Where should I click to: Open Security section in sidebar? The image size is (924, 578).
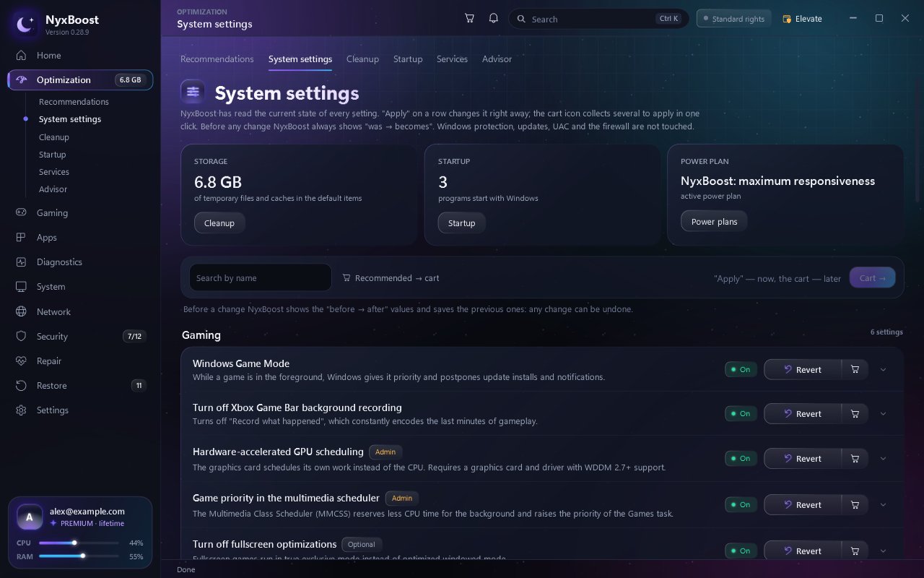tap(80, 337)
